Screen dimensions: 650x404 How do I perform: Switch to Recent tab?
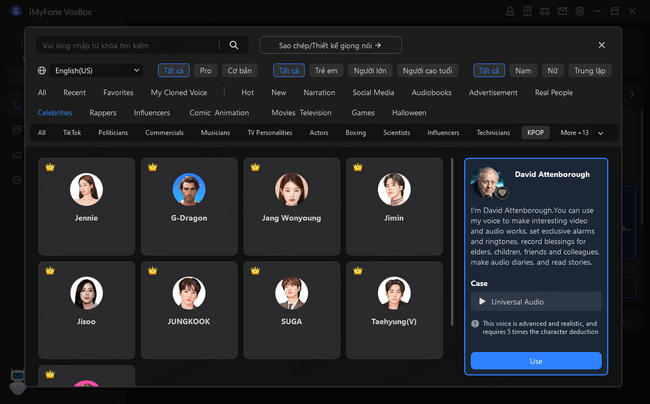click(74, 92)
